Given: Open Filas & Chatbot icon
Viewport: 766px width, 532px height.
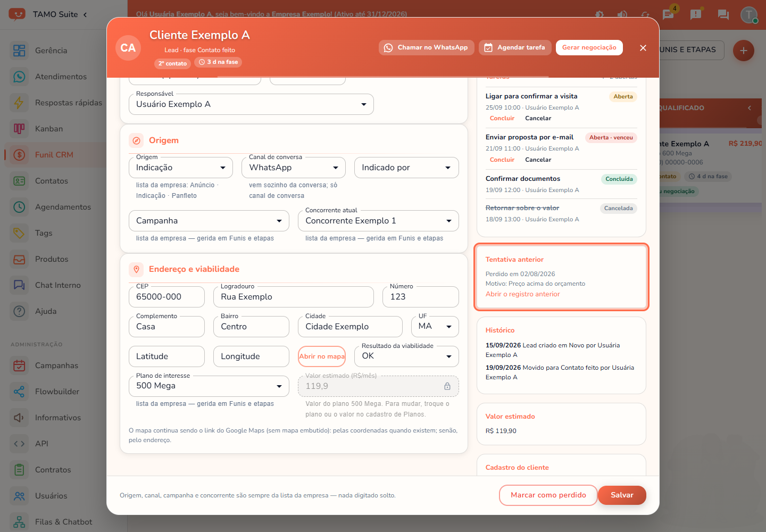Looking at the screenshot, I should (19, 522).
